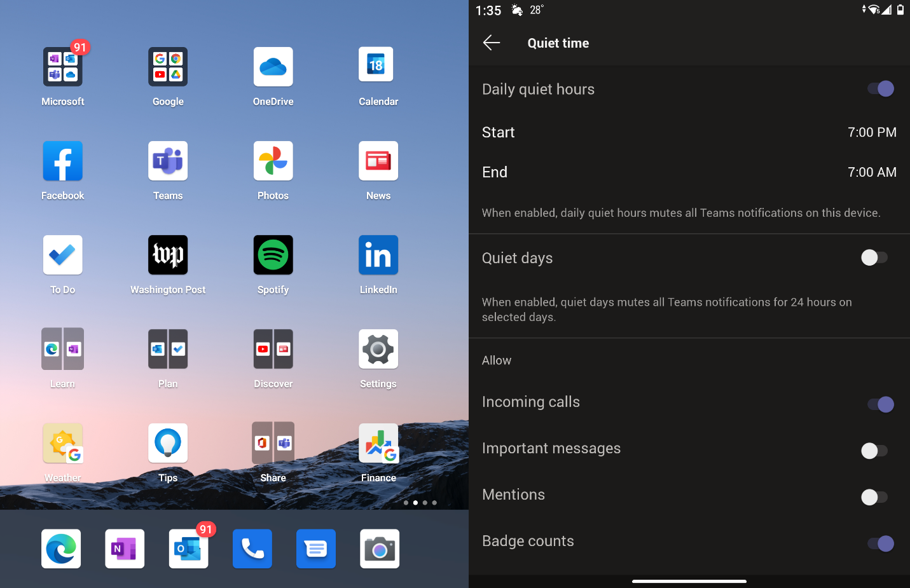
Task: Enable the Quiet days switch
Action: (874, 257)
